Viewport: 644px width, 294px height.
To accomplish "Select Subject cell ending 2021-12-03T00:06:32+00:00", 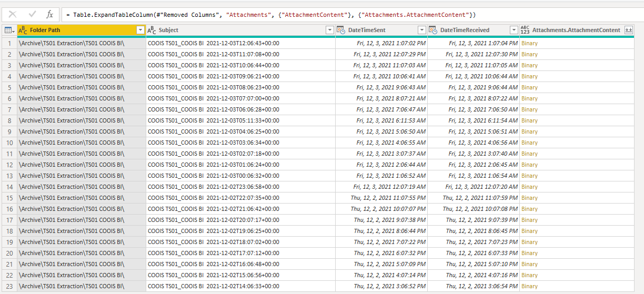I will click(x=241, y=176).
